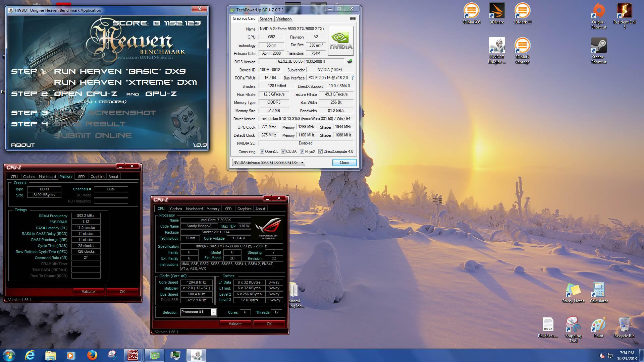Click the DRAM Frequency 803.2 MHz field
644x362 pixels.
(x=86, y=216)
